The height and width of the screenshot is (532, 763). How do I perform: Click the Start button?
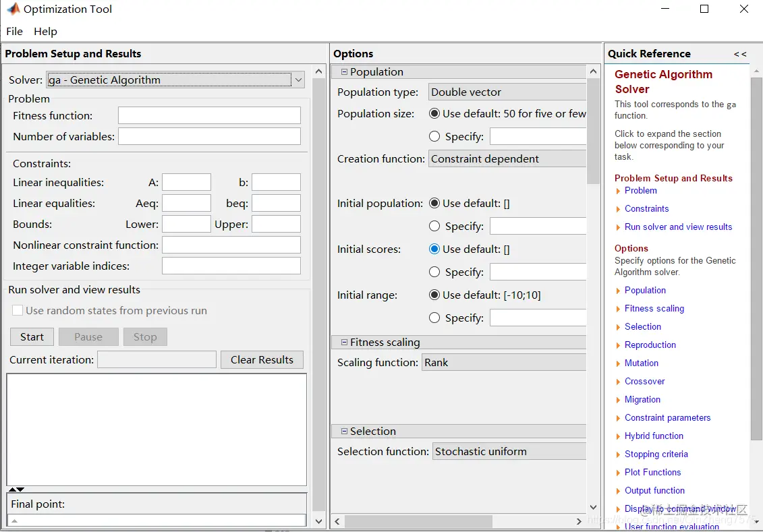coord(32,336)
